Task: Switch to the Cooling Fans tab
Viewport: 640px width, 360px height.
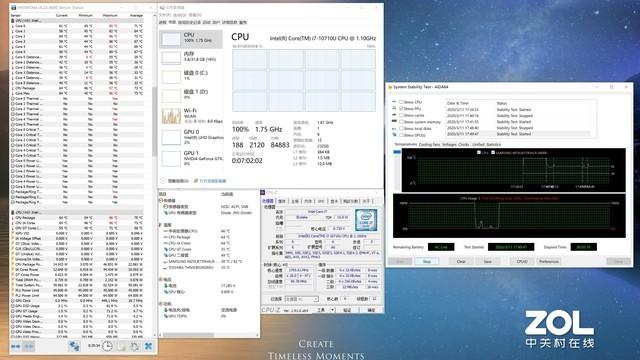Action: coord(429,144)
